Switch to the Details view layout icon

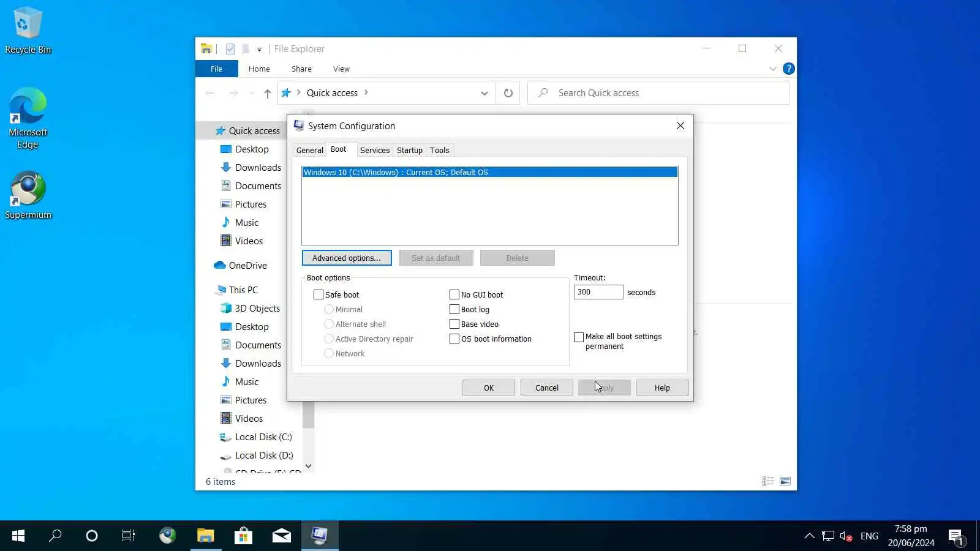[768, 481]
